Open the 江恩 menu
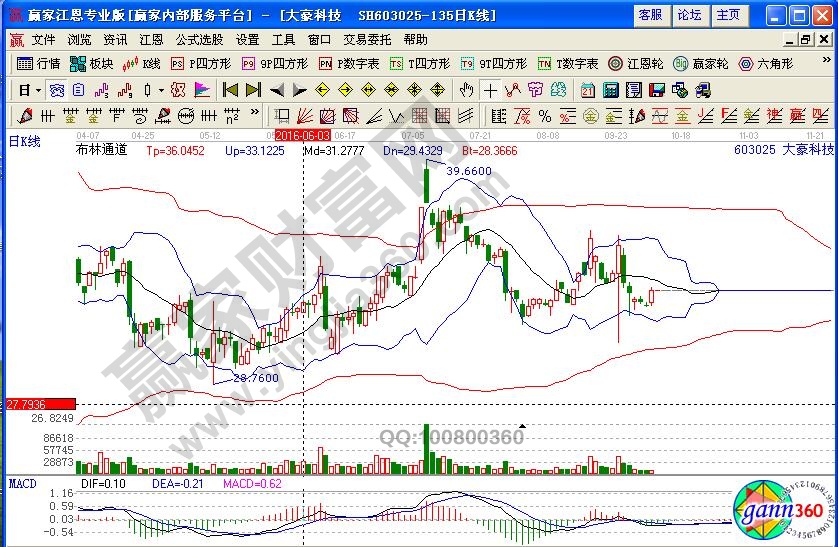The image size is (838, 547). [x=151, y=40]
